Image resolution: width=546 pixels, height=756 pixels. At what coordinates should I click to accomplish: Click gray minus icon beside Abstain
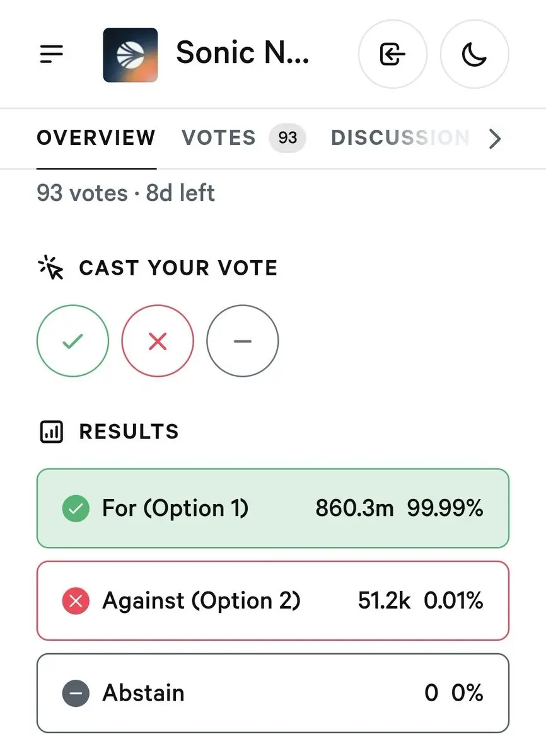click(x=76, y=694)
